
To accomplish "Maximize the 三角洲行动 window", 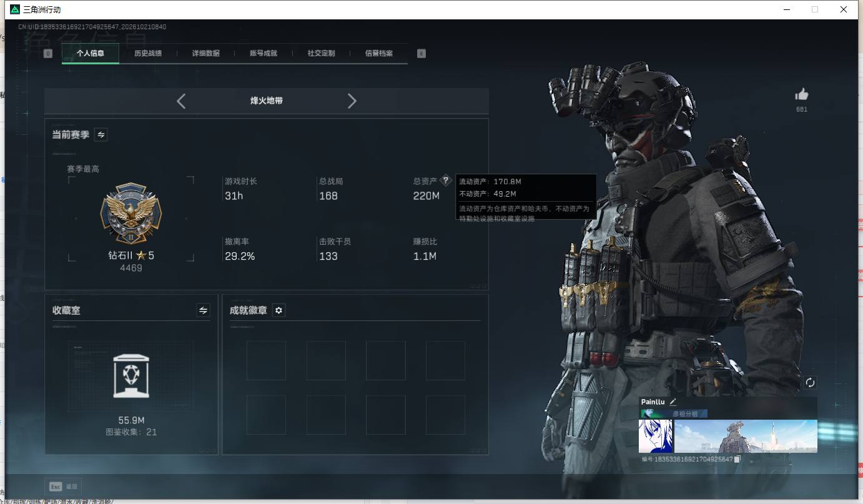I will coord(815,9).
